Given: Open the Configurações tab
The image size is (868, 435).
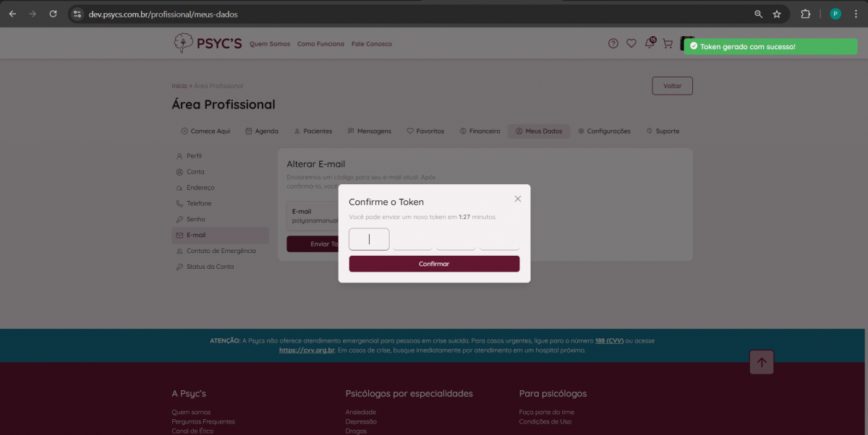Looking at the screenshot, I should [x=604, y=132].
